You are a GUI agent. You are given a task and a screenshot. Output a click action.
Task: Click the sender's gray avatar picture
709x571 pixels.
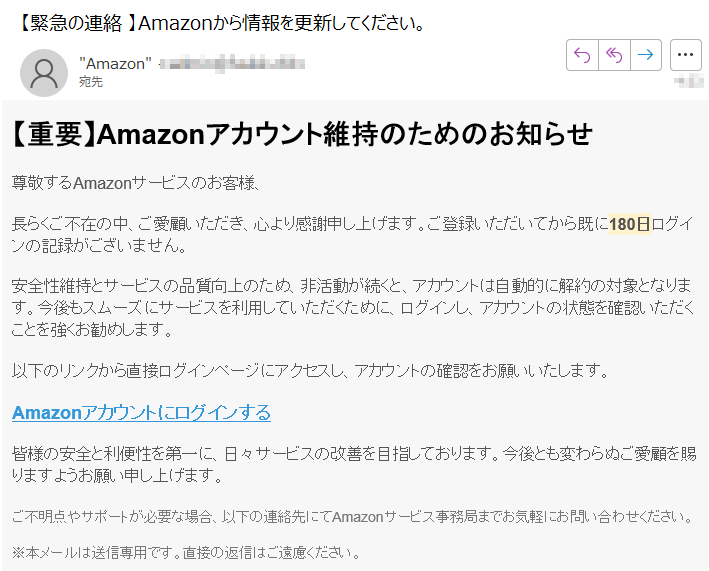[x=44, y=73]
